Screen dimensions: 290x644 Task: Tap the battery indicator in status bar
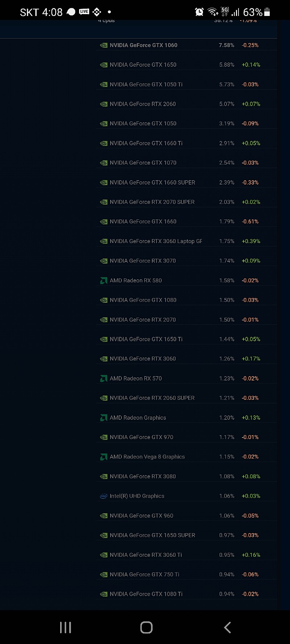pyautogui.click(x=267, y=12)
